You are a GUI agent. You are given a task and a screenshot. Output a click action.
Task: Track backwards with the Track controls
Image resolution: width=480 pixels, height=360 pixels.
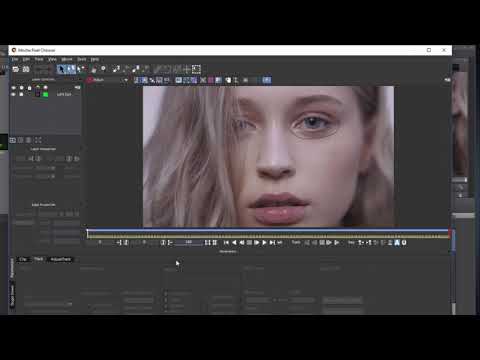(x=307, y=243)
